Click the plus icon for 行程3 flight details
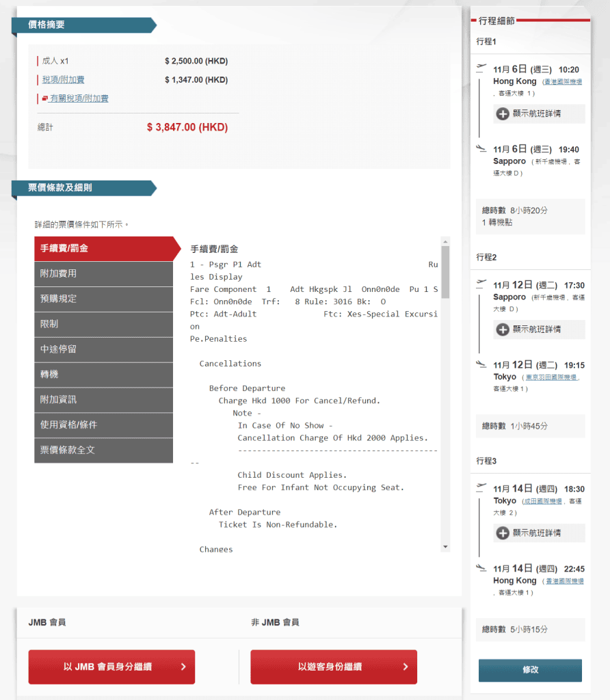This screenshot has height=700, width=610. tap(503, 533)
